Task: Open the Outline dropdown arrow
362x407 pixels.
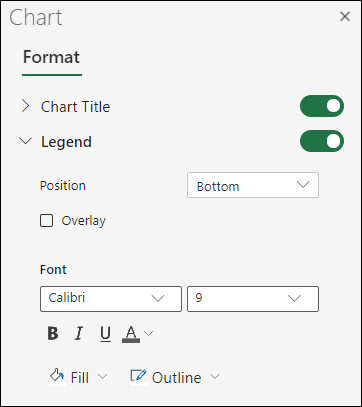Action: [x=215, y=377]
